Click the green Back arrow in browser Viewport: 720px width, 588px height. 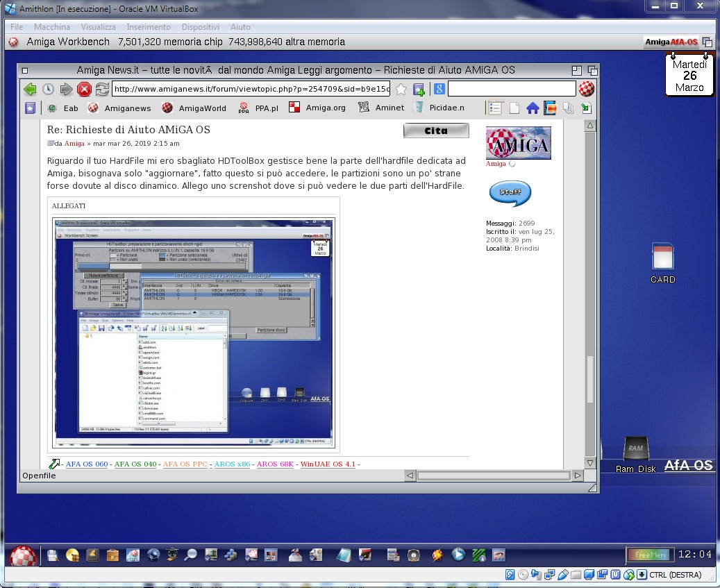tap(30, 89)
